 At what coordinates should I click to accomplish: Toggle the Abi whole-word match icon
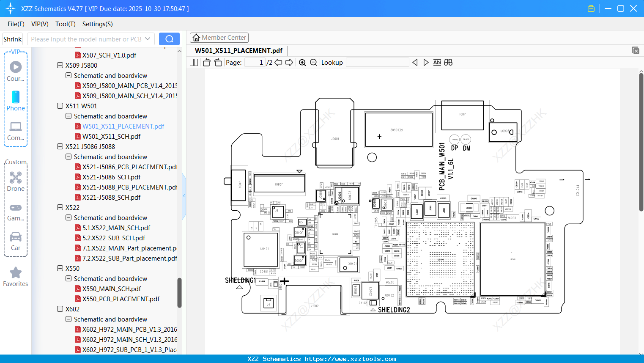(x=437, y=63)
